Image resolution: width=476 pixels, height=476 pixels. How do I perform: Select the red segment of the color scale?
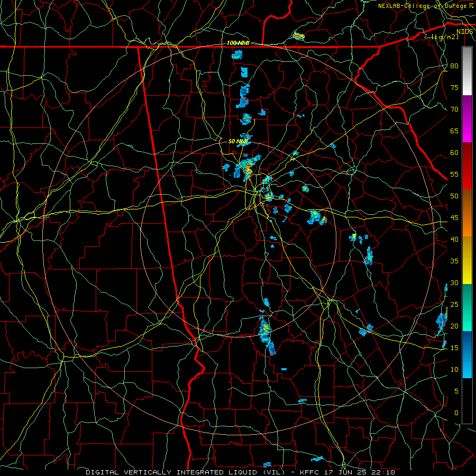[467, 166]
